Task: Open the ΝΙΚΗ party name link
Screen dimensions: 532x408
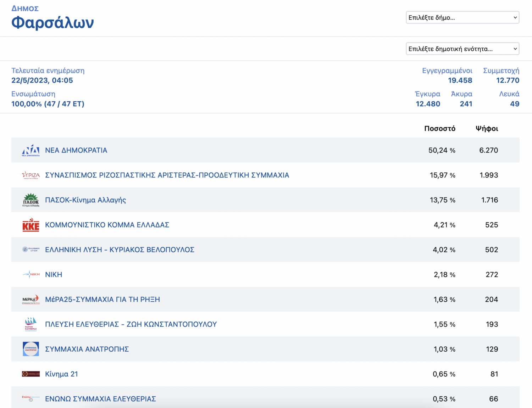Action: point(54,274)
